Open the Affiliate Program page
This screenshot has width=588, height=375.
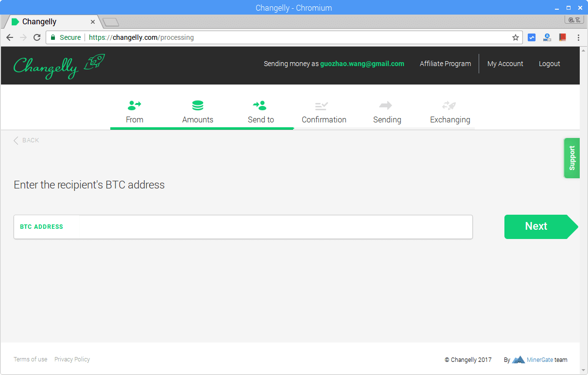click(445, 64)
